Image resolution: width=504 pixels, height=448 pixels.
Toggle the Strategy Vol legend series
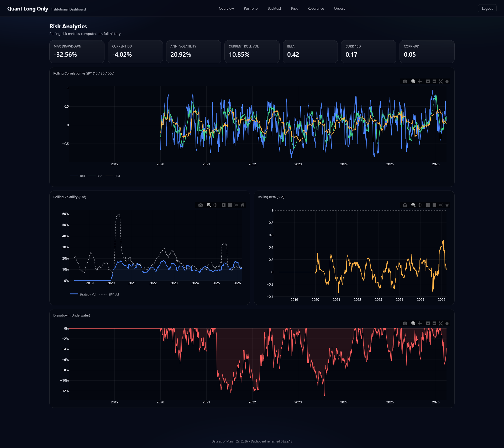(83, 294)
